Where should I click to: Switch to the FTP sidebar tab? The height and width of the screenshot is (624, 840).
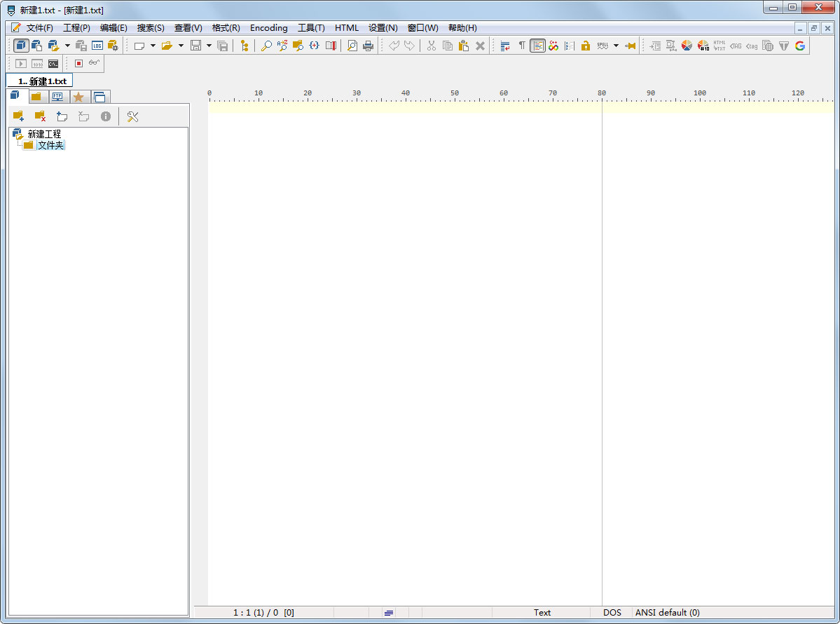tap(57, 96)
